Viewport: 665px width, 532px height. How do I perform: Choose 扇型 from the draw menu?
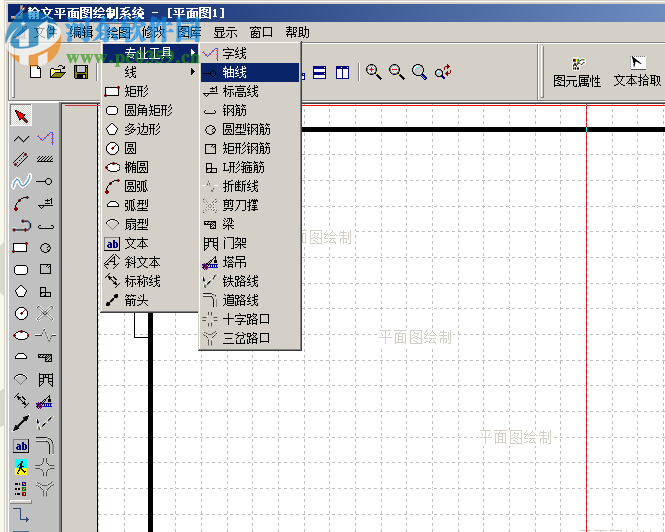(x=151, y=224)
